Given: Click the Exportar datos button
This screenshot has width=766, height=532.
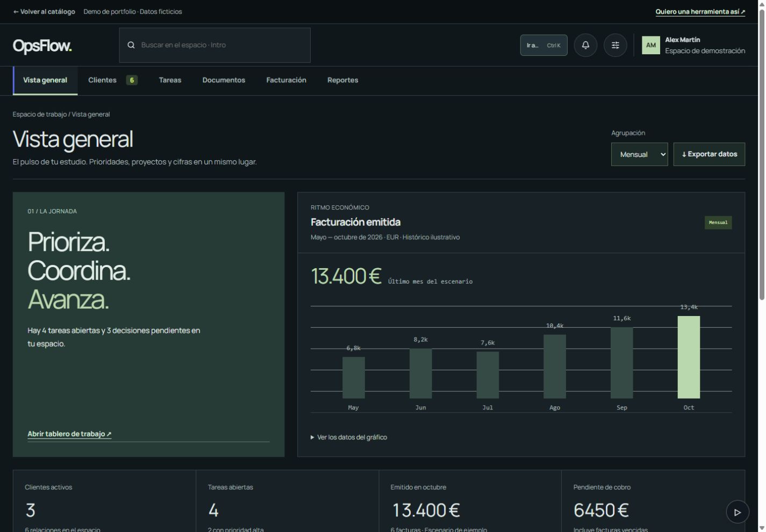Looking at the screenshot, I should [x=709, y=154].
